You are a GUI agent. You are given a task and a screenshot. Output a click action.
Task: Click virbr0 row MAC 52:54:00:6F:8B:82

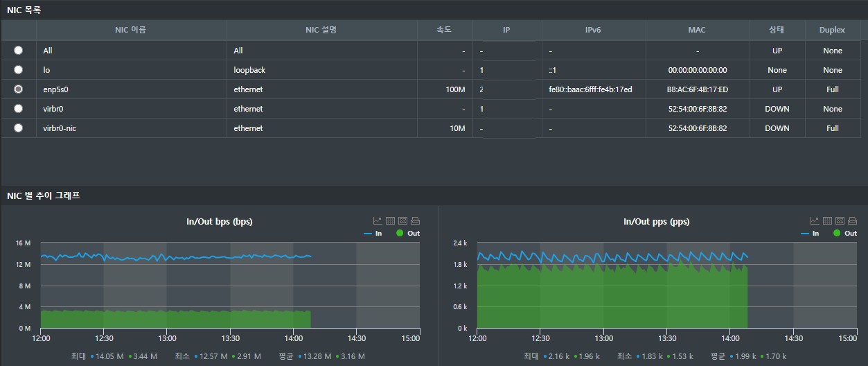point(698,109)
